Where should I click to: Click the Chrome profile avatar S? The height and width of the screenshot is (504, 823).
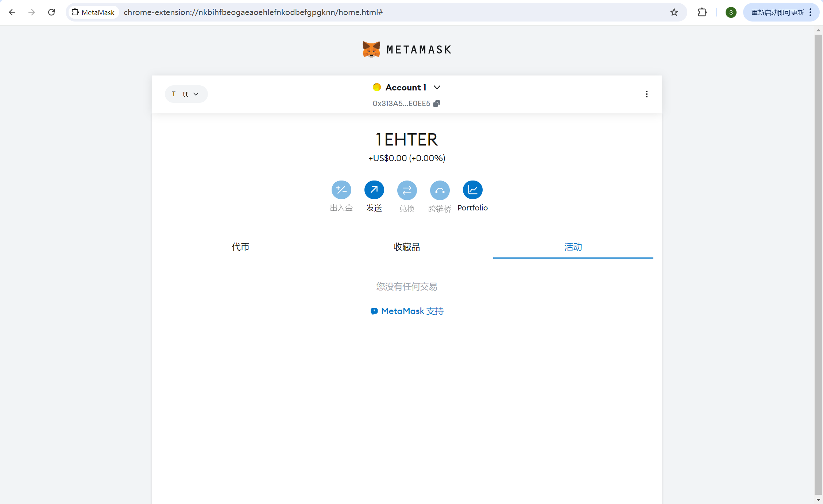731,12
